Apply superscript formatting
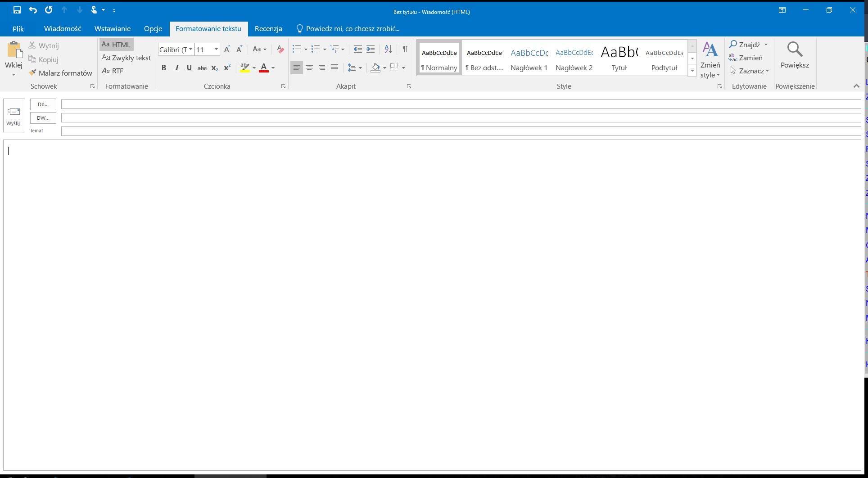The image size is (868, 478). click(227, 68)
